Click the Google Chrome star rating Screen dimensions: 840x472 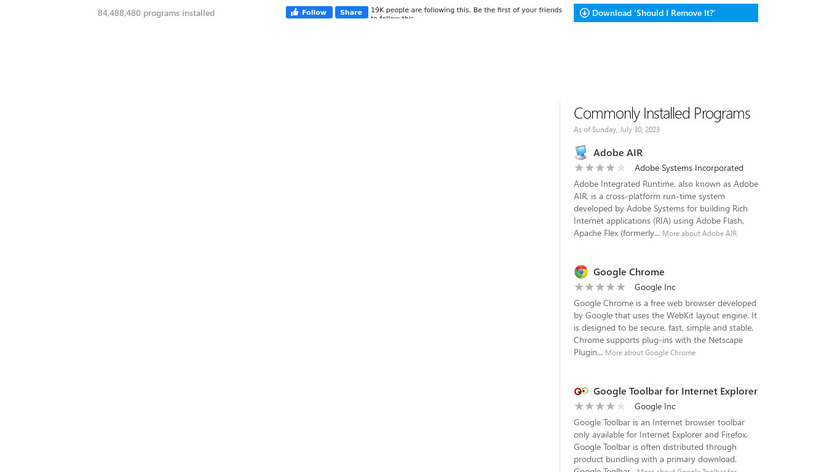pyautogui.click(x=600, y=287)
